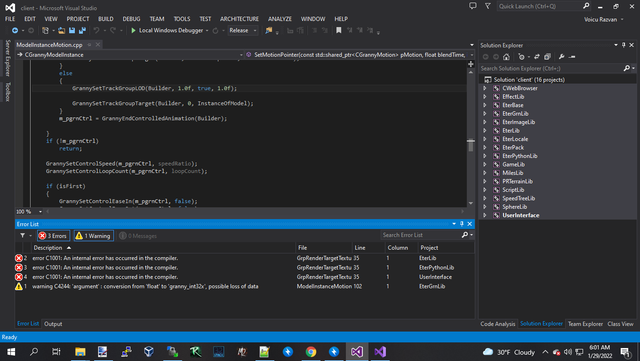Open the BUILD menu
The height and width of the screenshot is (361, 640).
point(106,19)
